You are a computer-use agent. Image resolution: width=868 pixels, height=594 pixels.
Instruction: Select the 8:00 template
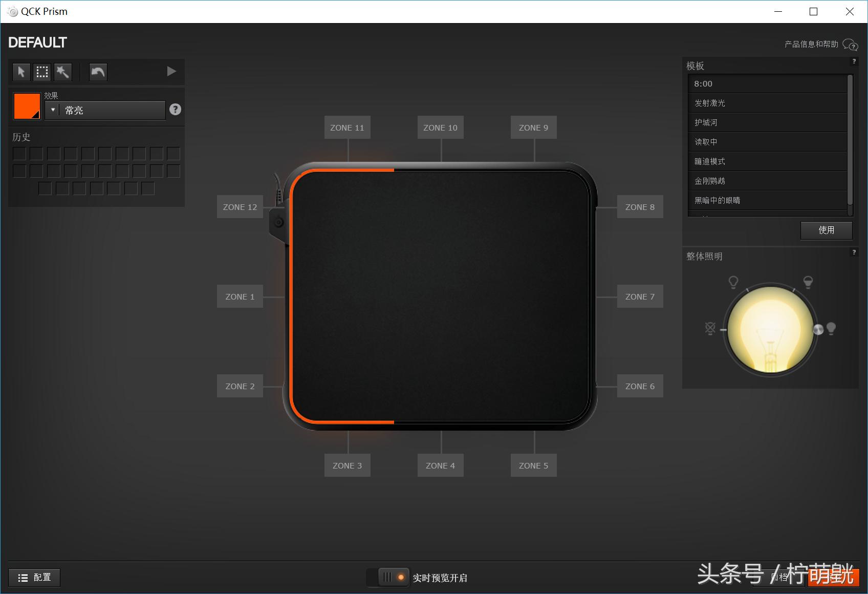click(768, 83)
